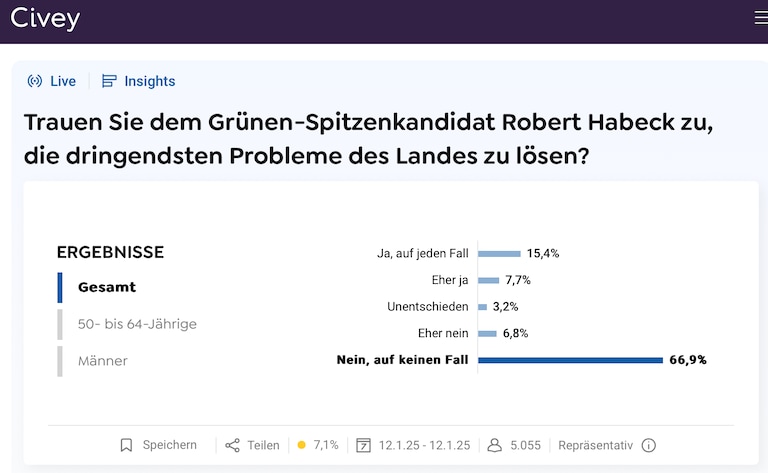Click the Insights list icon

pyautogui.click(x=110, y=81)
